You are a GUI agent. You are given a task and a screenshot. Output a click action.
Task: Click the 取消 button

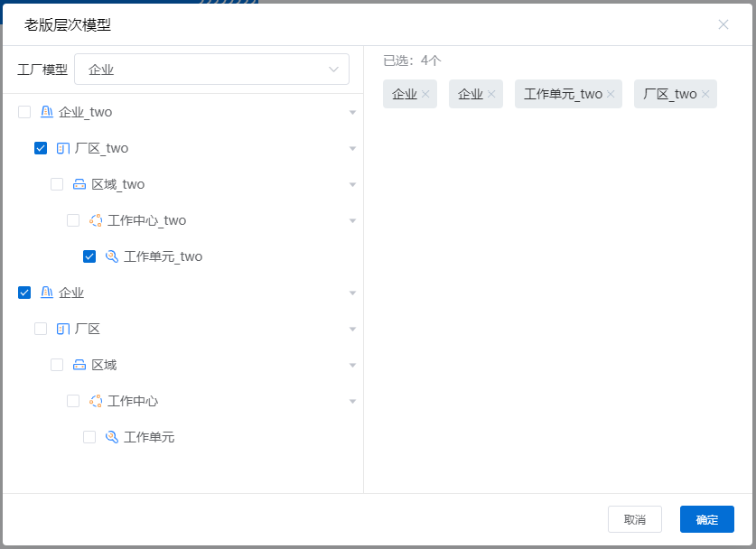[634, 519]
